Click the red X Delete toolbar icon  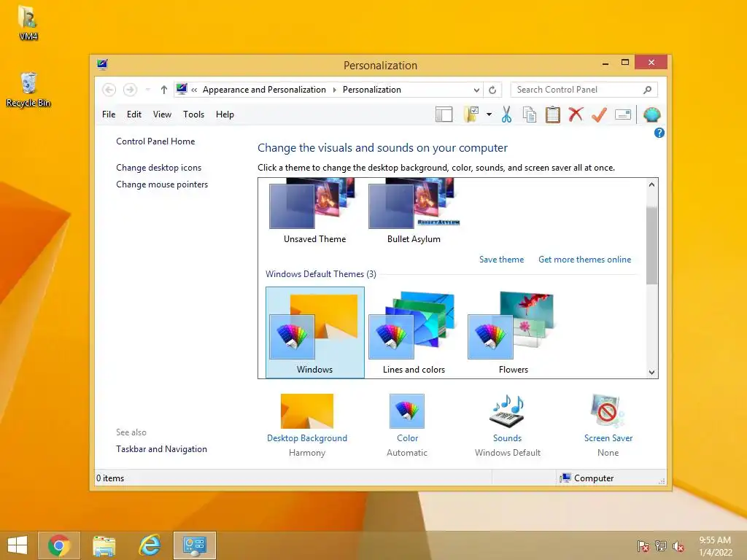point(576,114)
